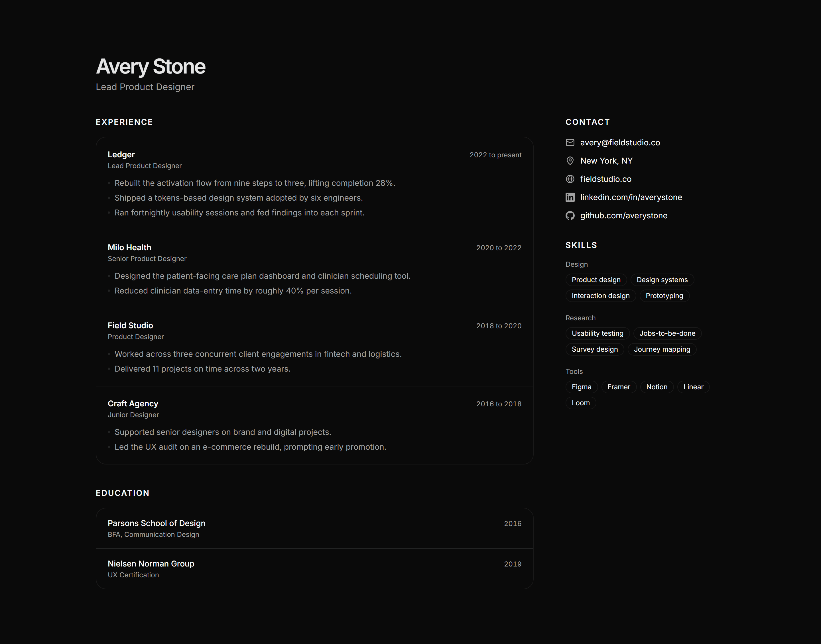821x644 pixels.
Task: Click the 2016 to 2018 date
Action: 499,404
